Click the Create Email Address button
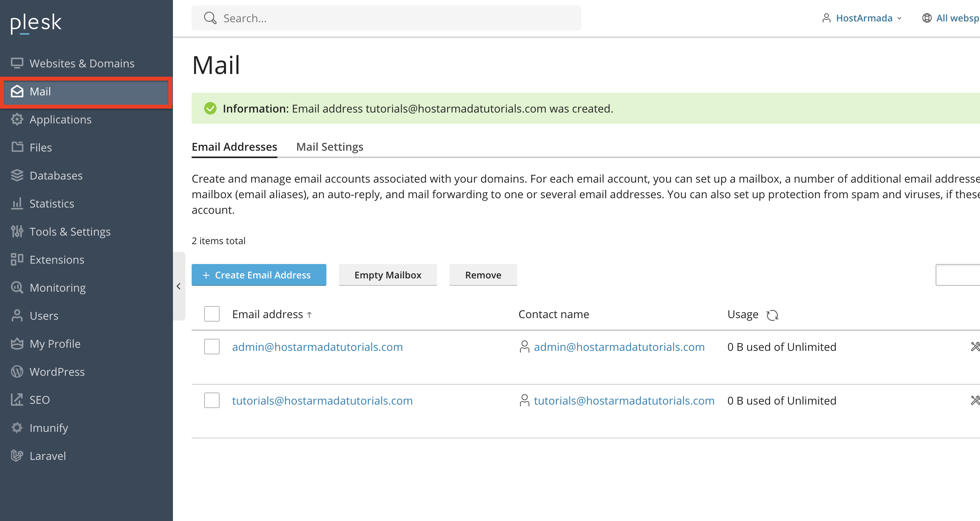The image size is (980, 521). [259, 275]
